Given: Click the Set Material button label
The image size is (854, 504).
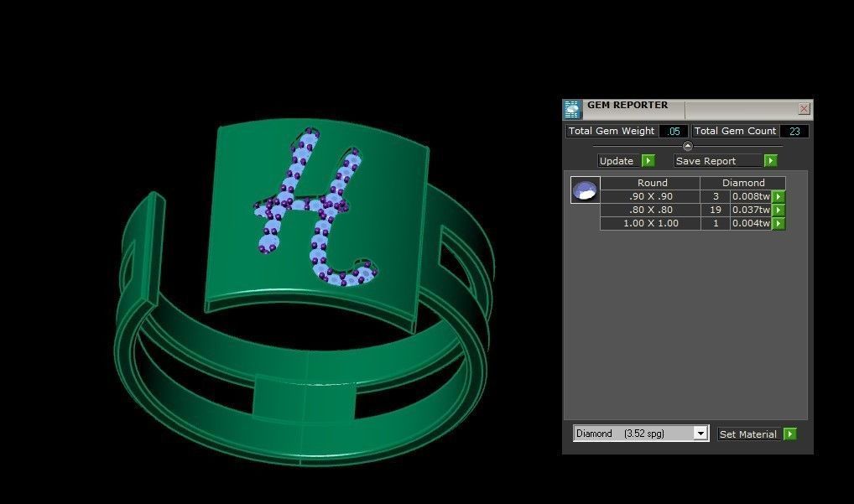Looking at the screenshot, I should [x=747, y=434].
